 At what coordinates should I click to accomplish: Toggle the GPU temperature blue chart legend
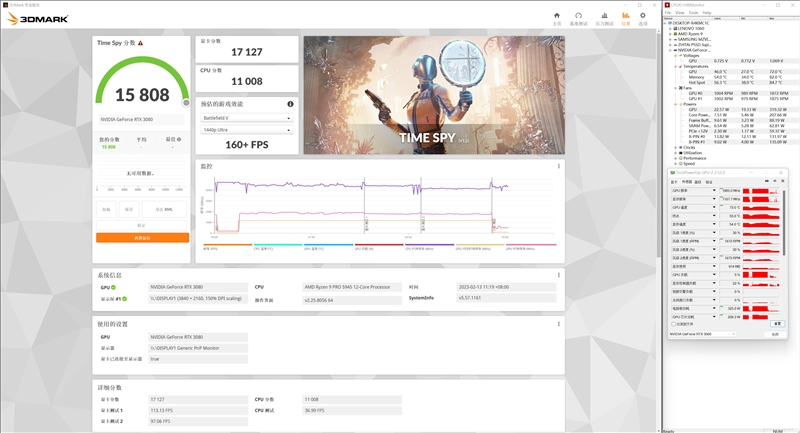329,247
